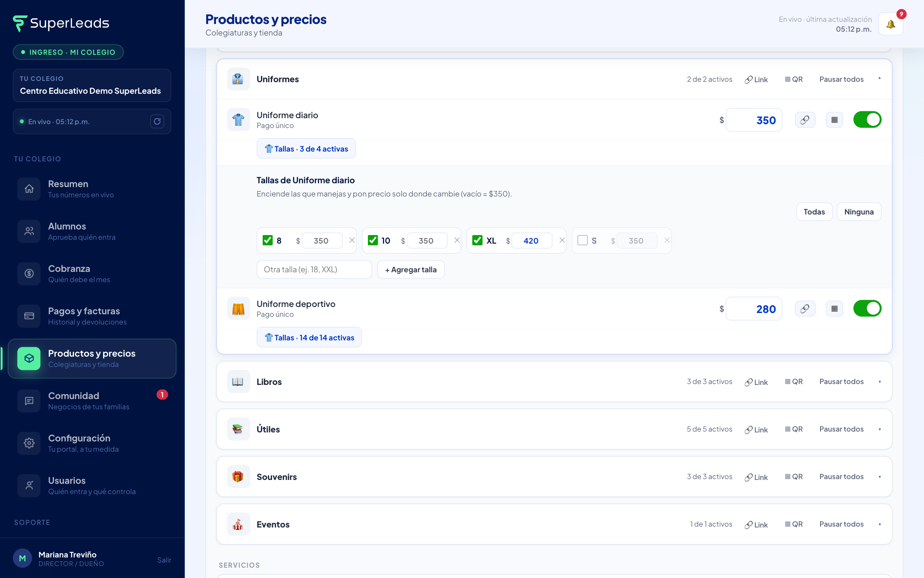This screenshot has height=578, width=924.
Task: Click Salir to log out
Action: pyautogui.click(x=164, y=560)
